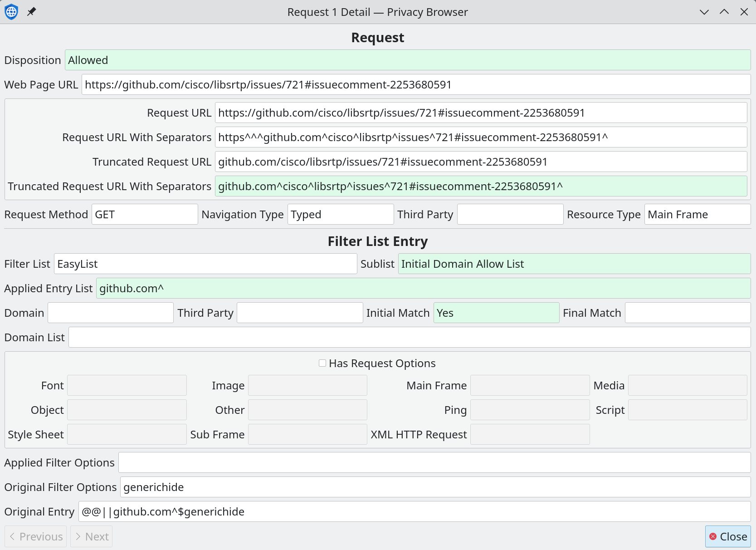Click the Privacy Browser globe shield icon
Image resolution: width=756 pixels, height=550 pixels.
pos(11,12)
